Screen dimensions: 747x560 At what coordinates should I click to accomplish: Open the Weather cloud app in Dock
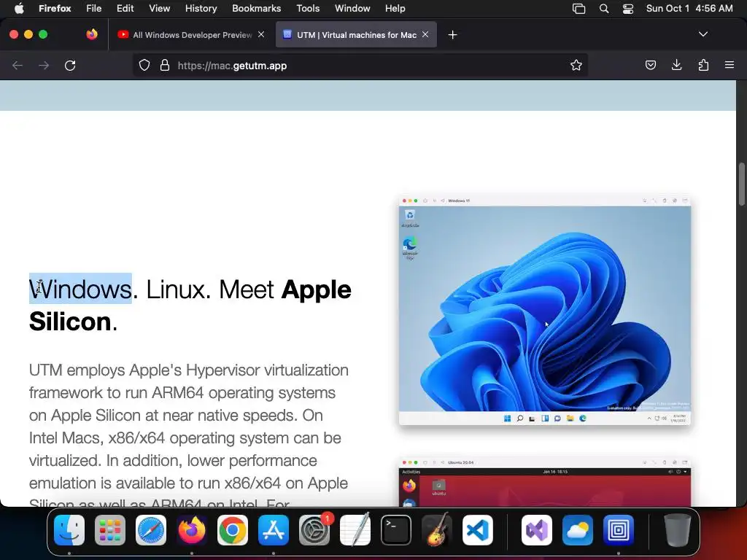pyautogui.click(x=578, y=530)
